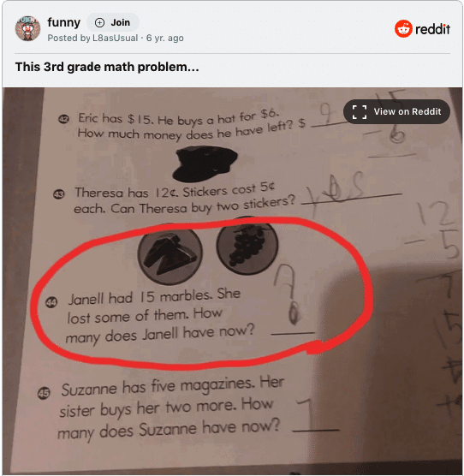464x476 pixels.
Task: Click the sandwich circle picture
Action: 170,253
